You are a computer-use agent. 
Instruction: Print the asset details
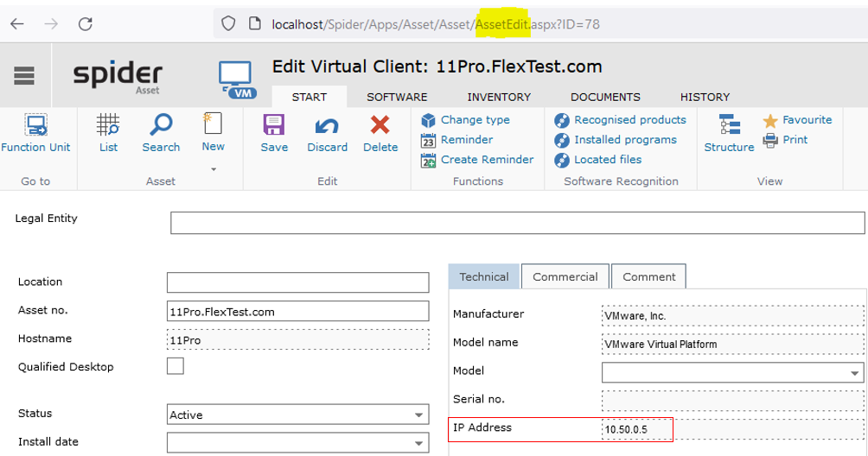coord(785,140)
